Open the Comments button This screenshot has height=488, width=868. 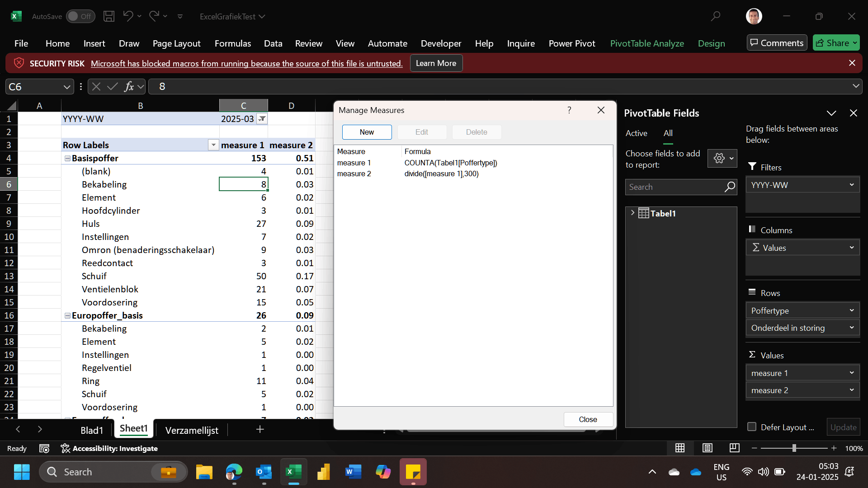point(777,43)
